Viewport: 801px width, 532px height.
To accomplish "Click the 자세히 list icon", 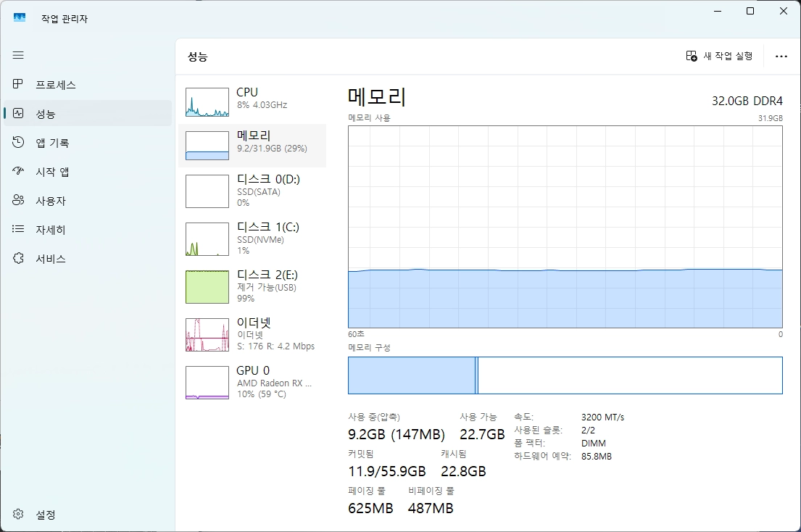I will coord(18,229).
